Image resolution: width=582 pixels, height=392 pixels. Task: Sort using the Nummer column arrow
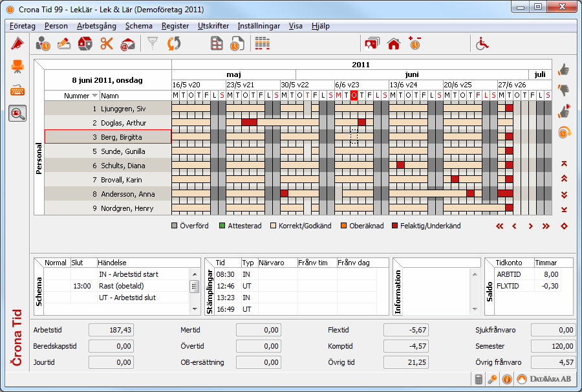pos(94,96)
